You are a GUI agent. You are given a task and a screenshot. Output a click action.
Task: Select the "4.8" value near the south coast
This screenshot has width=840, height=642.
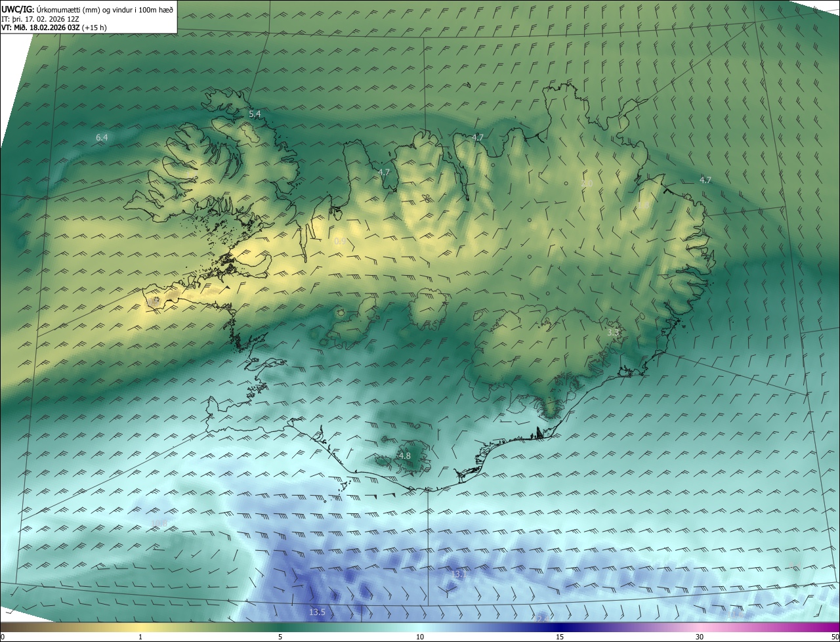(x=405, y=456)
